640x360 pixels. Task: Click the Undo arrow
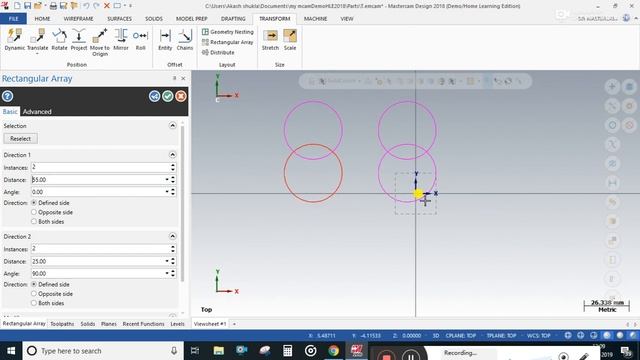coord(86,6)
